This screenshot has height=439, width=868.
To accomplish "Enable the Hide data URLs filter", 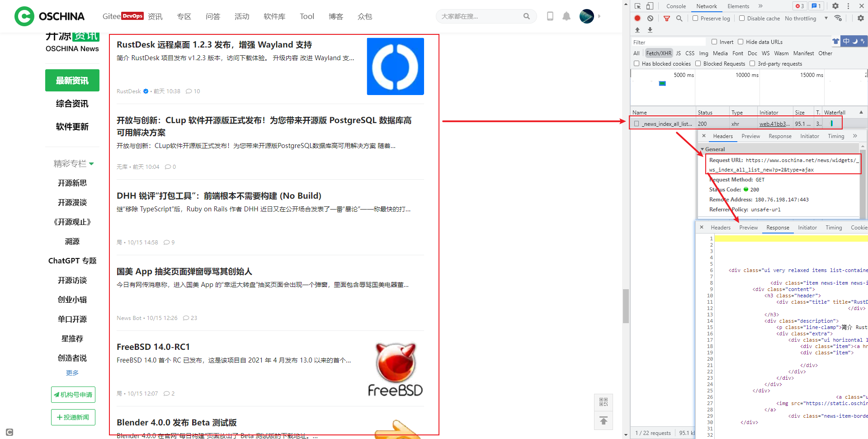I will pos(741,42).
